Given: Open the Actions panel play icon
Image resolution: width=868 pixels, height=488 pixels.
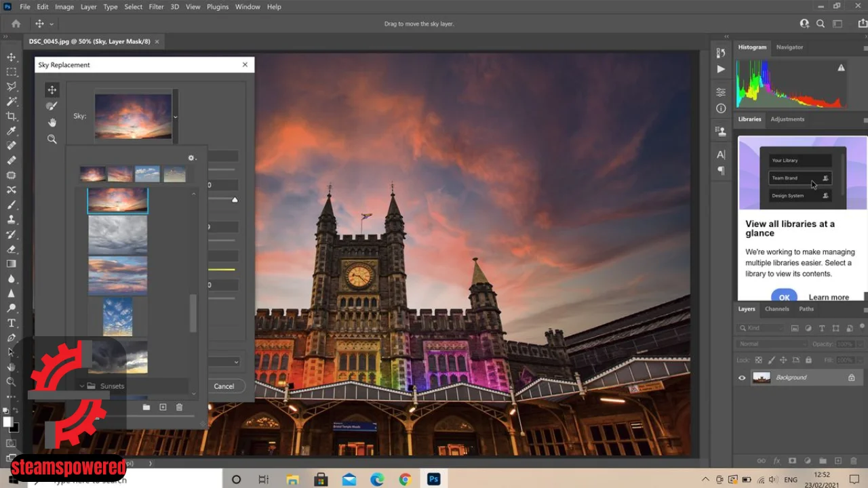Looking at the screenshot, I should pyautogui.click(x=721, y=69).
